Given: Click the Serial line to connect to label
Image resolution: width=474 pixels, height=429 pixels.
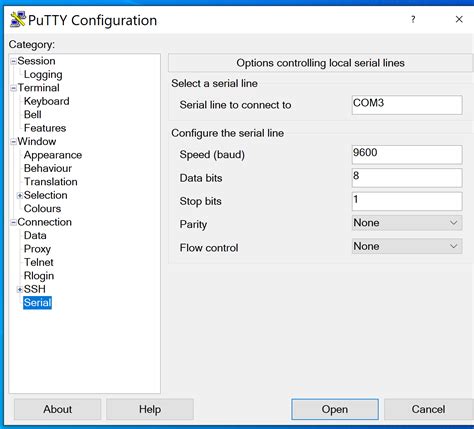Looking at the screenshot, I should click(235, 105).
